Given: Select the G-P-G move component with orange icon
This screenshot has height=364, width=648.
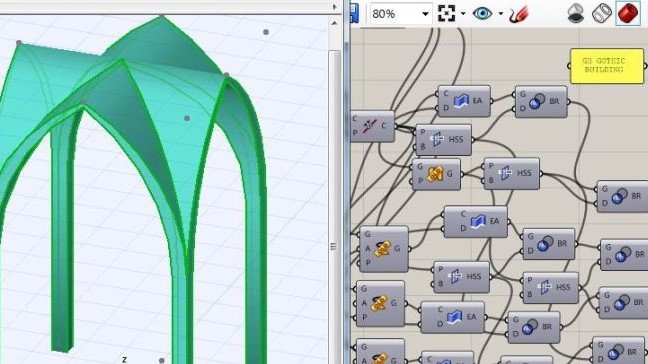Looking at the screenshot, I should pos(436,174).
